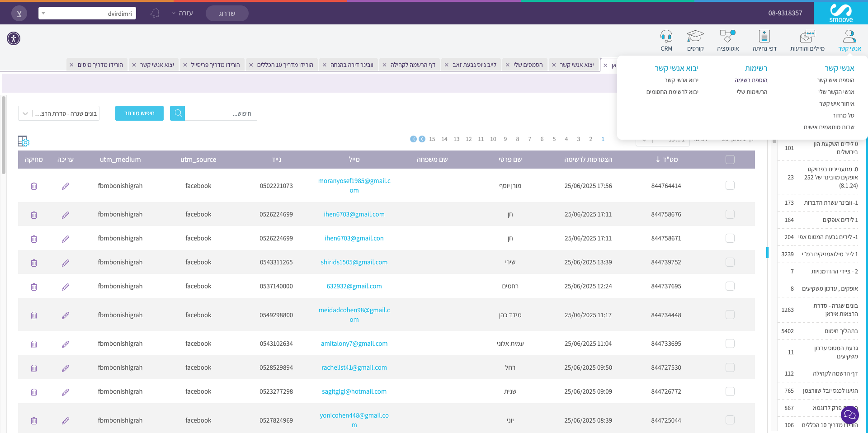Delete sagitgigi contact trash icon
The width and height of the screenshot is (868, 433).
click(x=34, y=392)
